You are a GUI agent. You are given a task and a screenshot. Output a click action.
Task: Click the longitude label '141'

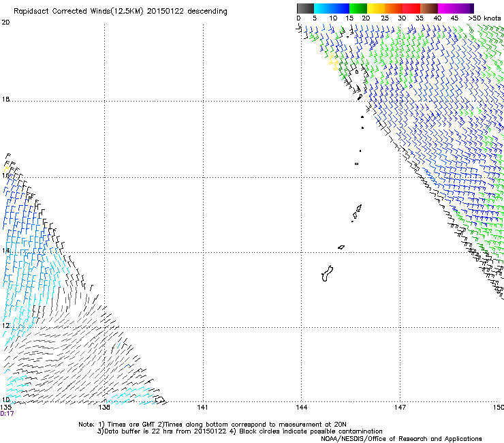point(202,408)
